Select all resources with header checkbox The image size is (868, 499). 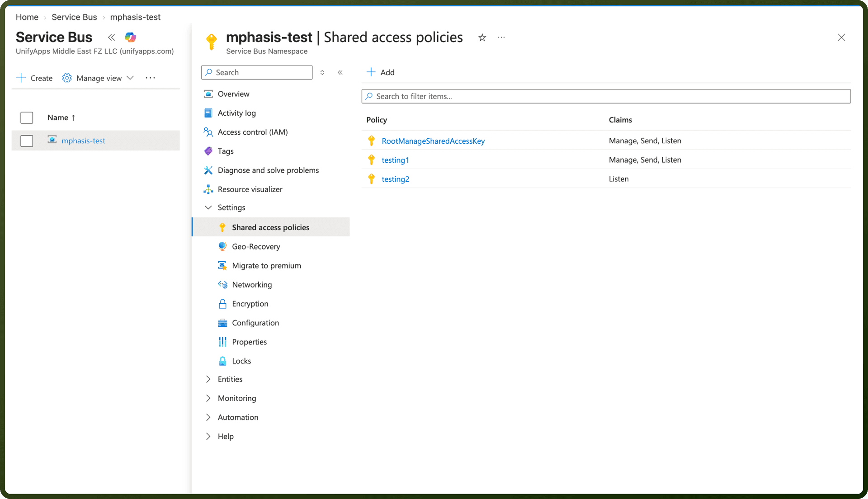pos(27,118)
